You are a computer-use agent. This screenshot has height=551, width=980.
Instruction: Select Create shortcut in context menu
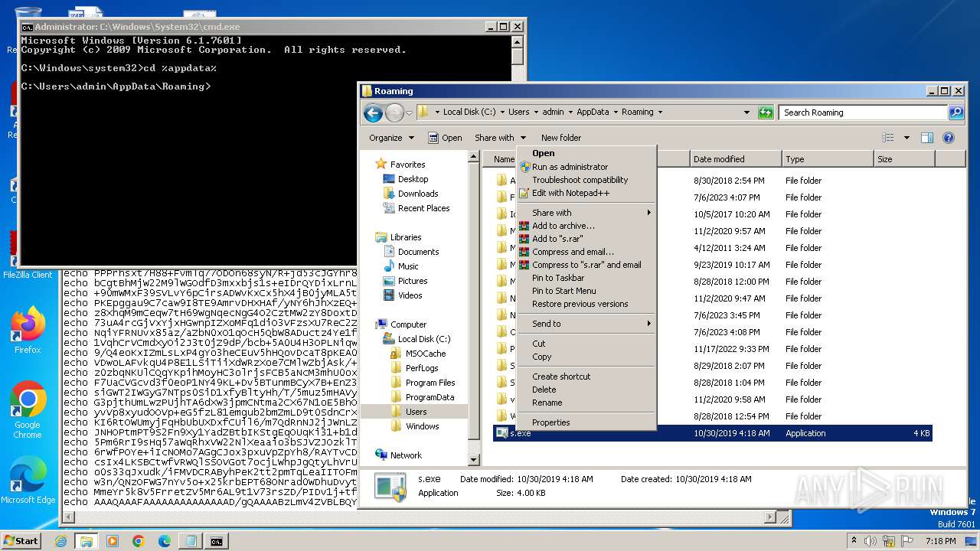(x=586, y=377)
